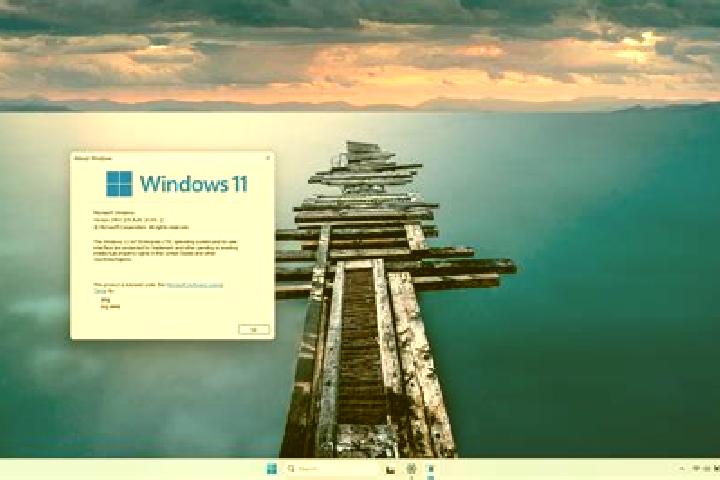Screen dimensions: 720x480
Task: Click the About Windows title bar
Action: point(165,158)
